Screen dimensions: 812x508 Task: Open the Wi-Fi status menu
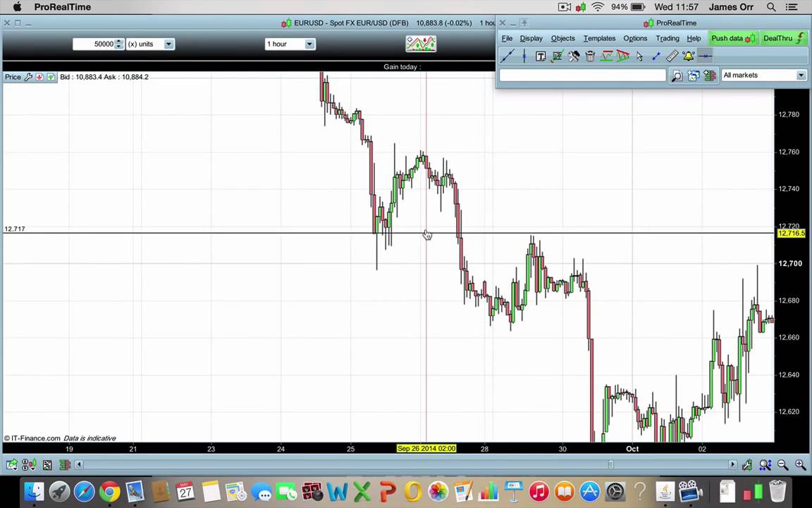598,7
